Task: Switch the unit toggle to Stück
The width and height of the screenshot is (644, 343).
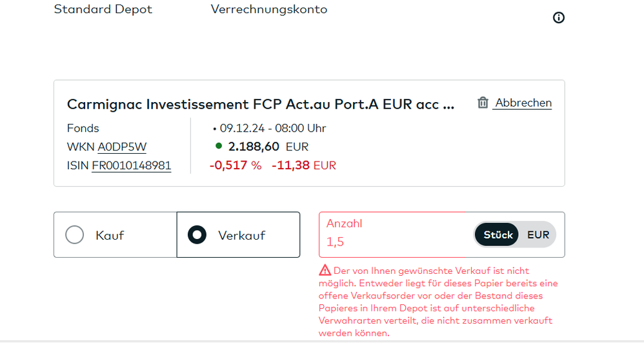Action: 498,234
